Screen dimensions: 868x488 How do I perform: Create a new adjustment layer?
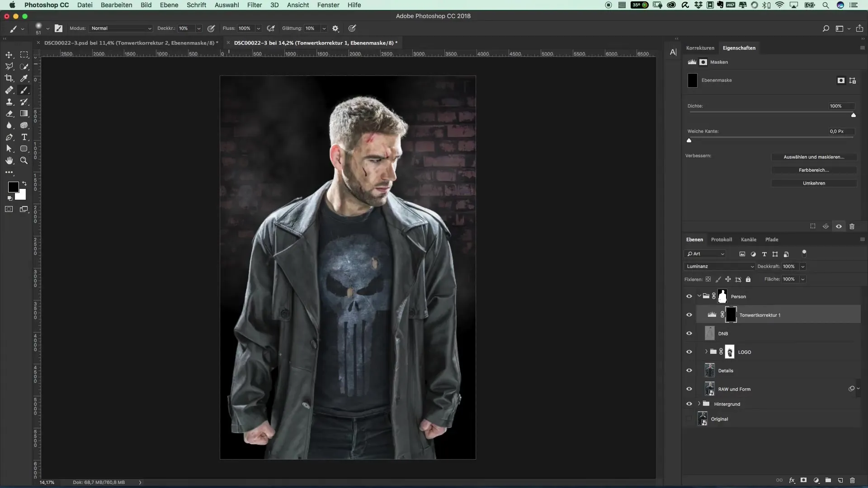[x=816, y=480]
